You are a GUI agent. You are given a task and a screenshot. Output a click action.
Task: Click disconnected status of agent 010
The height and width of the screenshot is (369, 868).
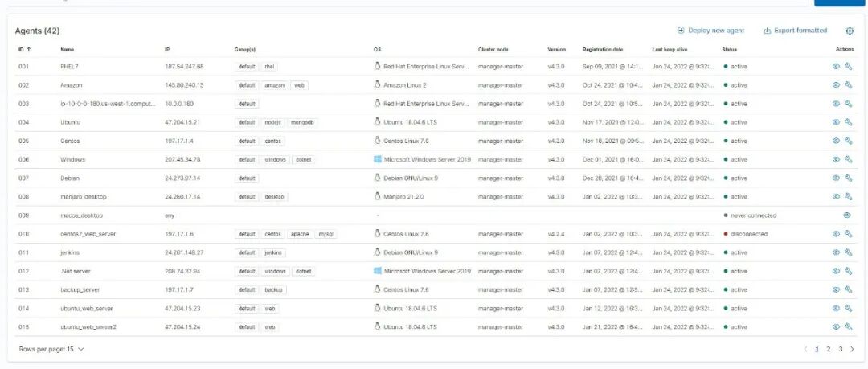pyautogui.click(x=746, y=234)
